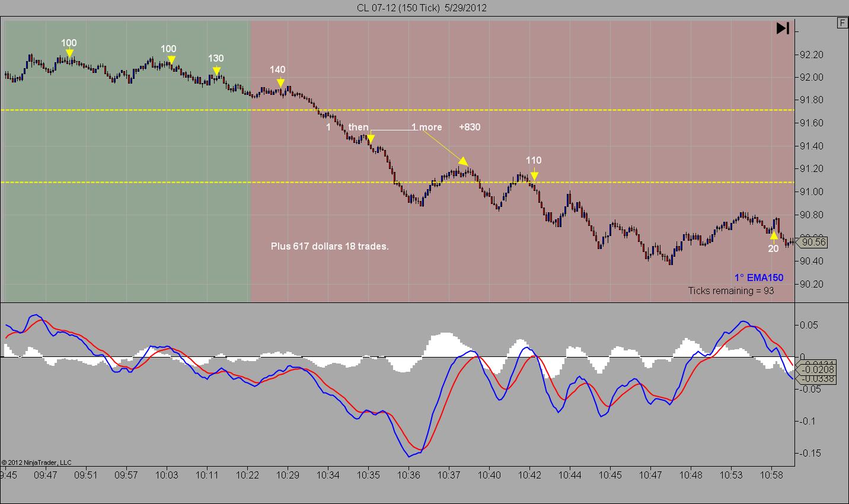Click the 10:29 time axis label

[288, 475]
